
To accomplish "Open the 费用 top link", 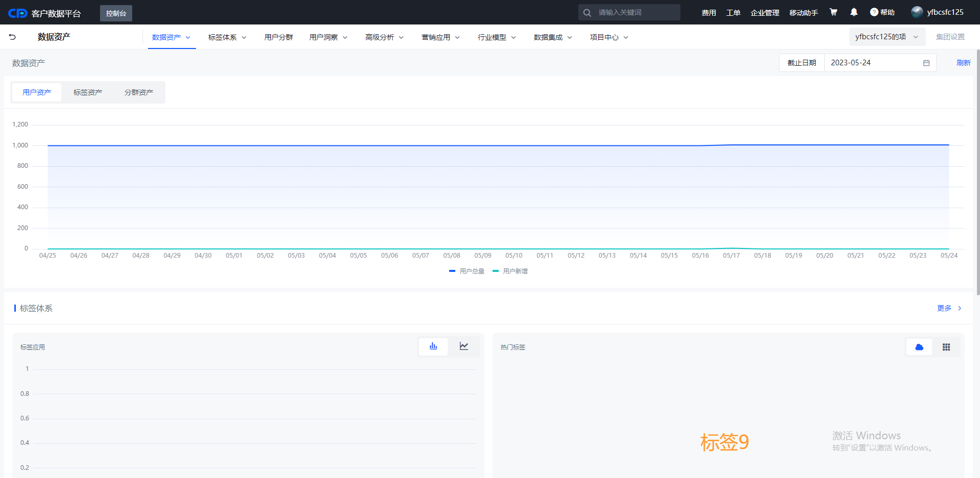I will [709, 13].
